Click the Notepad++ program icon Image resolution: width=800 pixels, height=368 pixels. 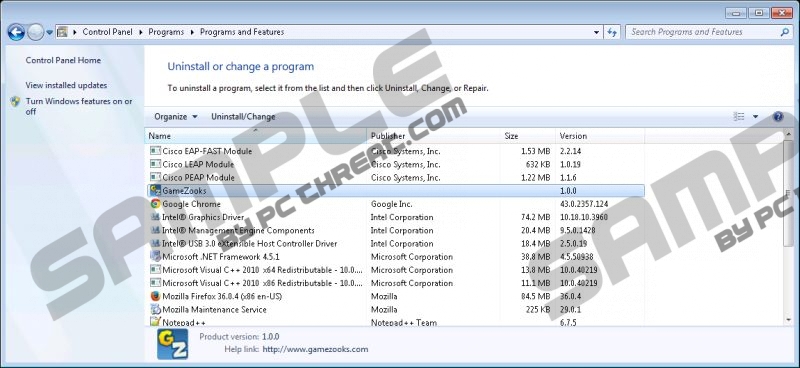[x=156, y=322]
